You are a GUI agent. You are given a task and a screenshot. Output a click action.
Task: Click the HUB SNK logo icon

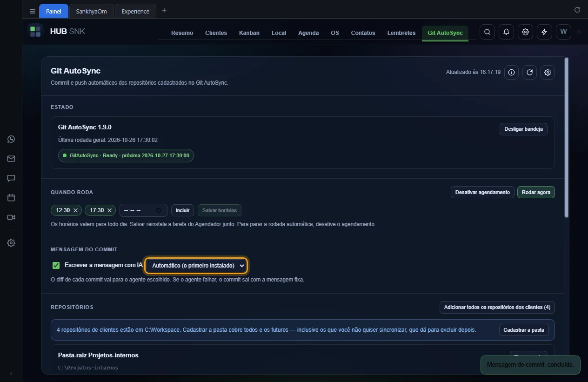coord(35,32)
